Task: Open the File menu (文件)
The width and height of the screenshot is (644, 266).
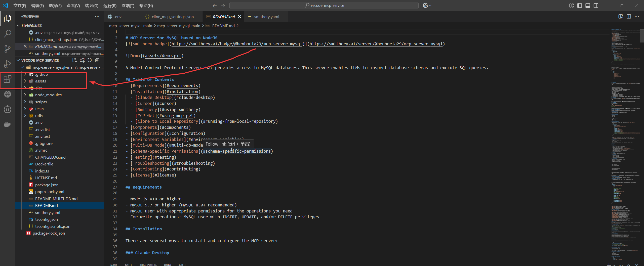Action: [x=20, y=6]
